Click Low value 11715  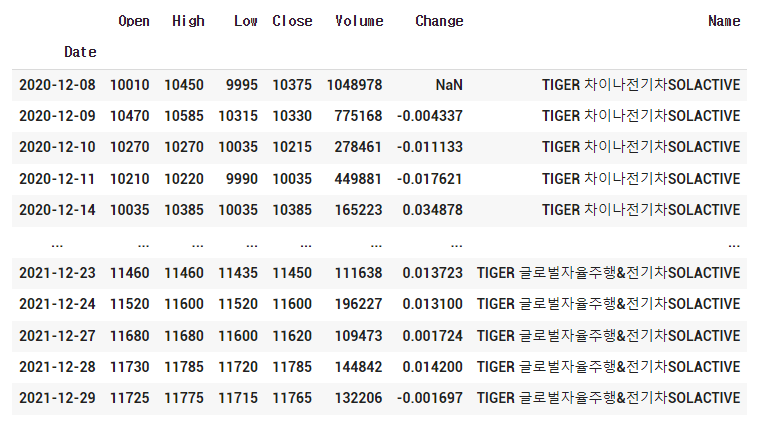[x=238, y=398]
